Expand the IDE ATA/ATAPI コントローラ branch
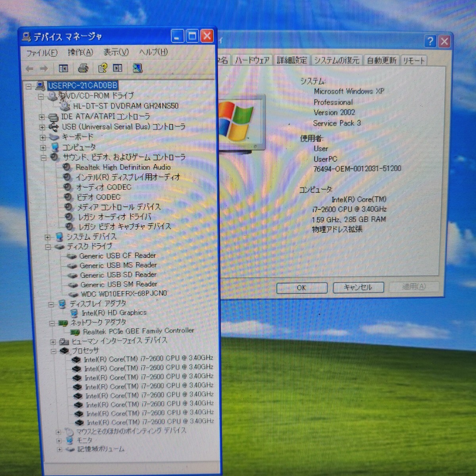 coord(42,117)
